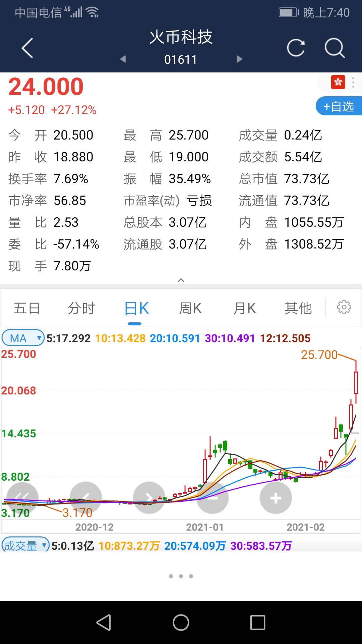Tap the 委比 value -57.14%
The image size is (362, 644).
pyautogui.click(x=76, y=244)
